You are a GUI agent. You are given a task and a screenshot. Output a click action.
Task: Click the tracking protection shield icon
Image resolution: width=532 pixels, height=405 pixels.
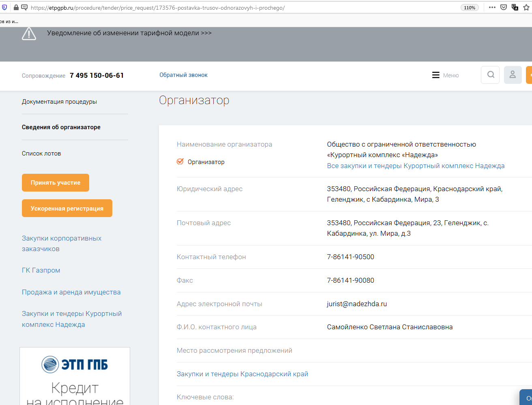tap(4, 7)
